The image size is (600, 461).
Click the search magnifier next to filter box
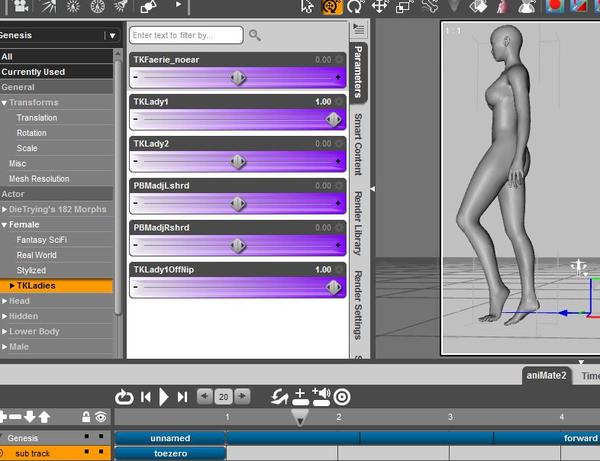point(255,35)
